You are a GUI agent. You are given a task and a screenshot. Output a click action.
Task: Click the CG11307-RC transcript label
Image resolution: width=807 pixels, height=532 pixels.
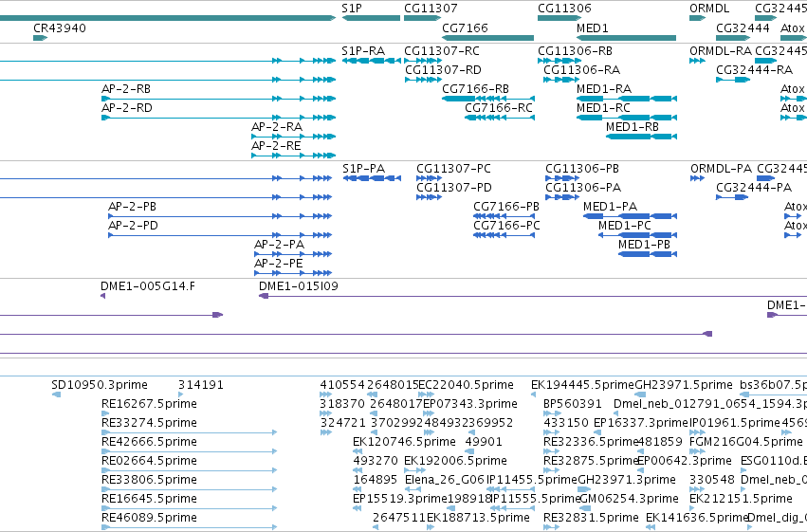tap(442, 51)
